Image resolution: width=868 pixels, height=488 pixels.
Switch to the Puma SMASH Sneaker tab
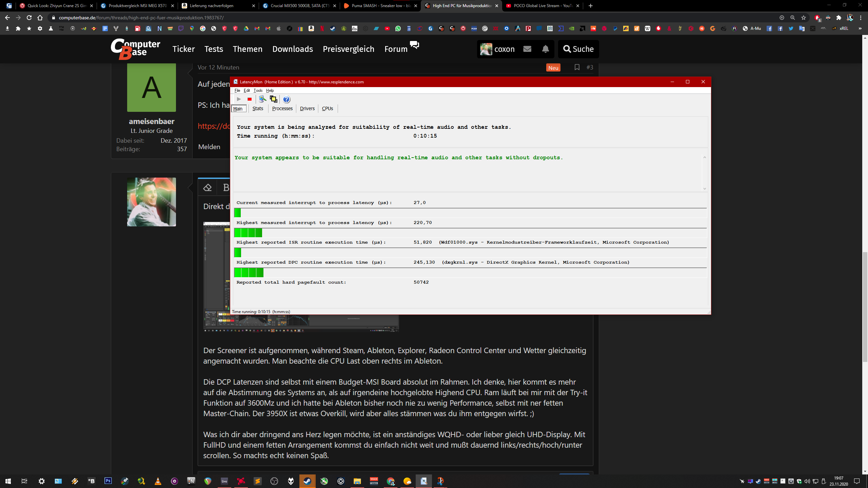point(380,6)
